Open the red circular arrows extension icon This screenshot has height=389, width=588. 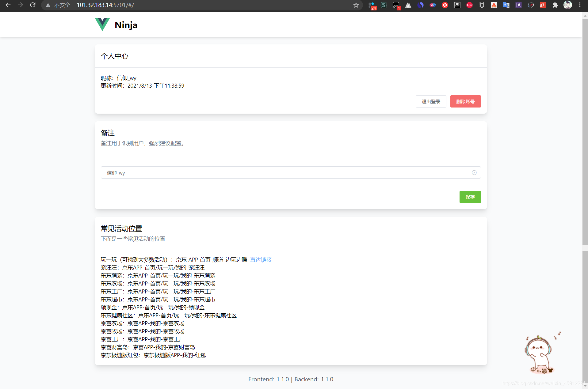click(x=445, y=5)
